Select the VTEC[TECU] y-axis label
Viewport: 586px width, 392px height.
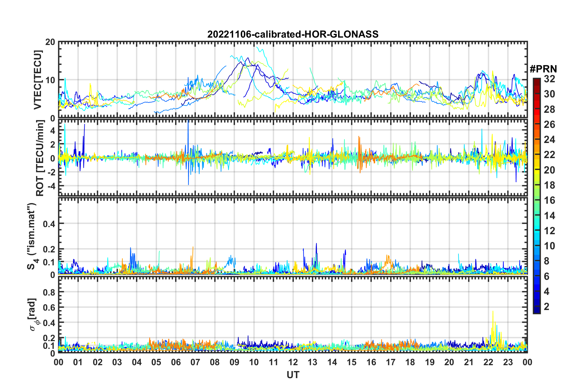[38, 80]
